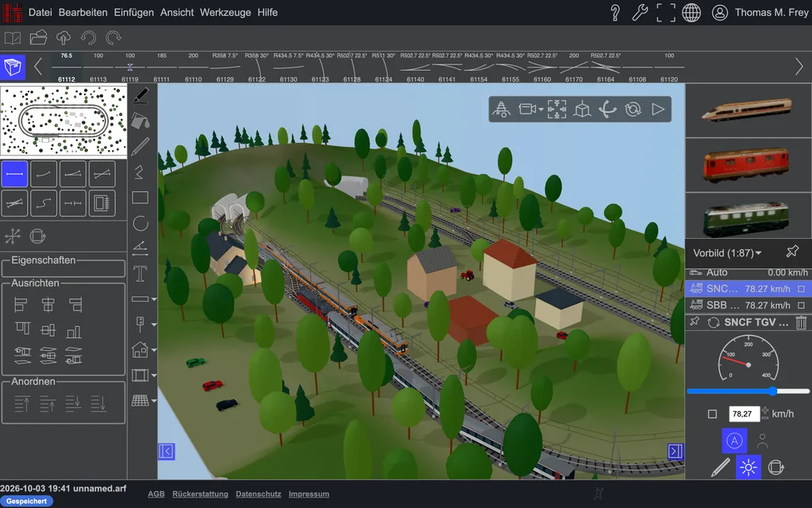Open the Einfügen menu
The width and height of the screenshot is (812, 508).
tap(133, 13)
